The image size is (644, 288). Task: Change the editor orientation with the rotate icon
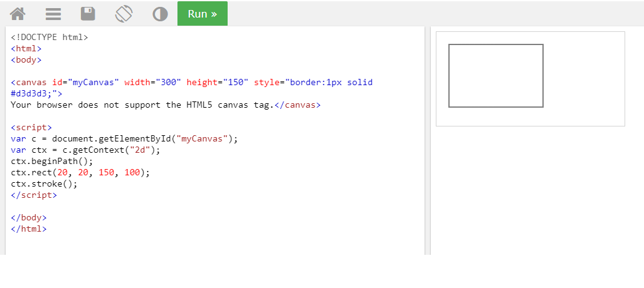124,14
